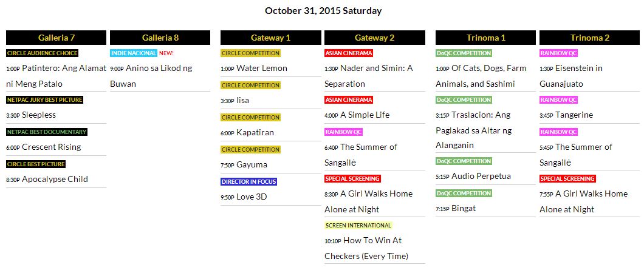Click the A Simple Life title
Image resolution: width=644 pixels, height=276 pixels.
365,115
